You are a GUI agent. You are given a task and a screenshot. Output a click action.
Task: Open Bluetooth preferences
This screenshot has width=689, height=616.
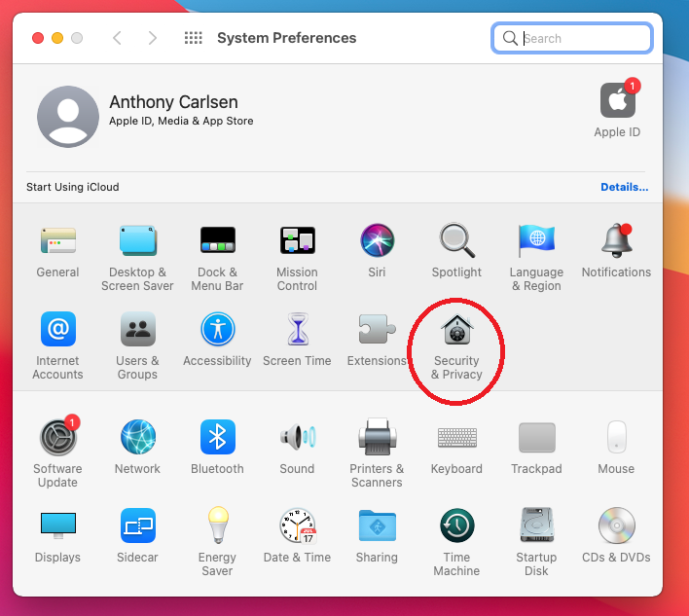(x=218, y=437)
